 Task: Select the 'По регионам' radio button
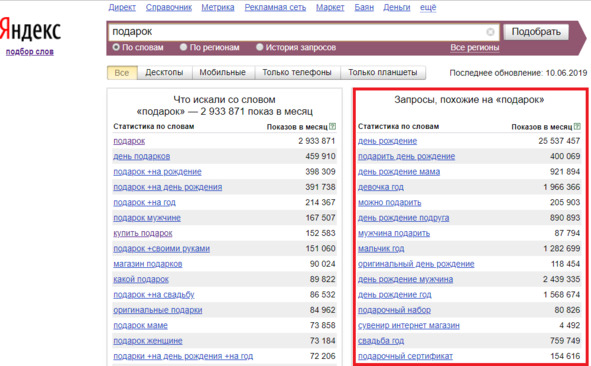tap(184, 47)
